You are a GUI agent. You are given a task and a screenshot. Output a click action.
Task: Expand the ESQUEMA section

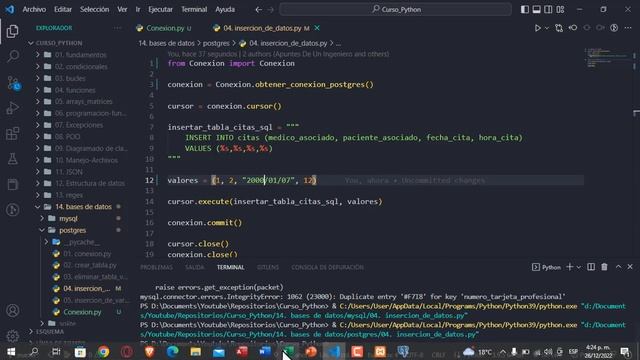click(x=50, y=331)
